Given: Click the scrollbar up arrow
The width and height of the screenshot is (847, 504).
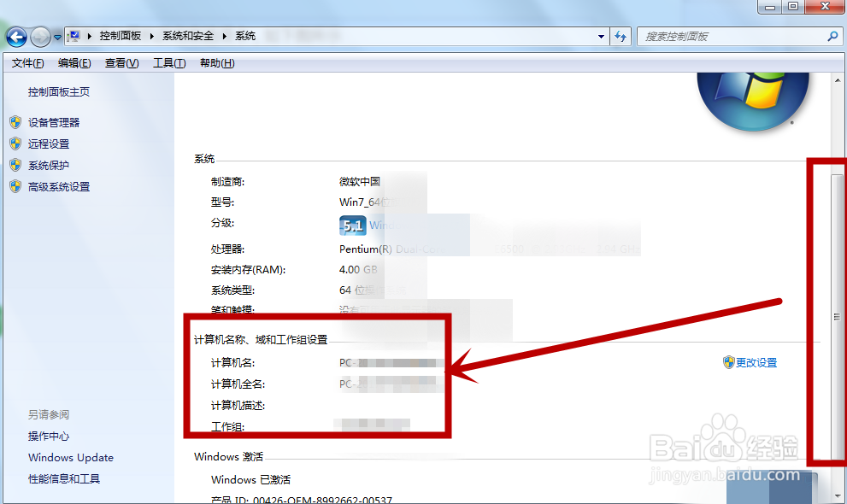Looking at the screenshot, I should click(838, 80).
